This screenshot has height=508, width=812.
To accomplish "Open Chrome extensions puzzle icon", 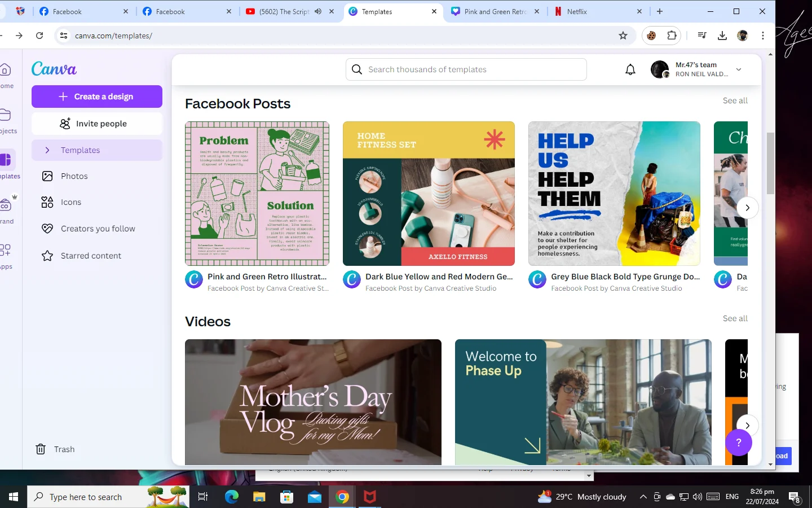I will point(672,36).
